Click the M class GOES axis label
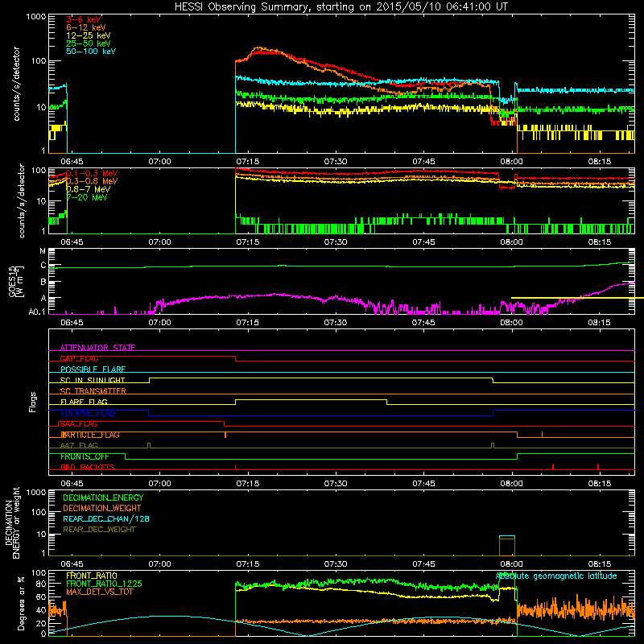644x644 pixels. [x=43, y=251]
